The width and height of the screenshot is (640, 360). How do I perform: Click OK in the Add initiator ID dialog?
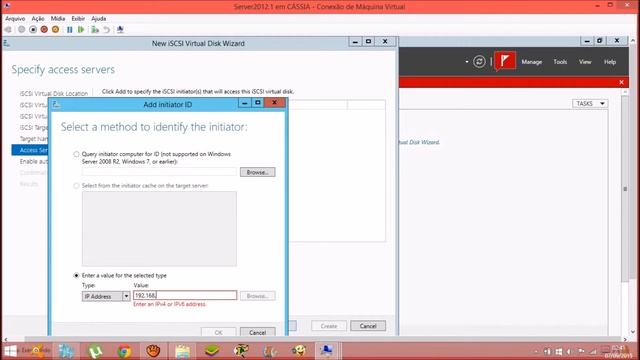[x=218, y=332]
